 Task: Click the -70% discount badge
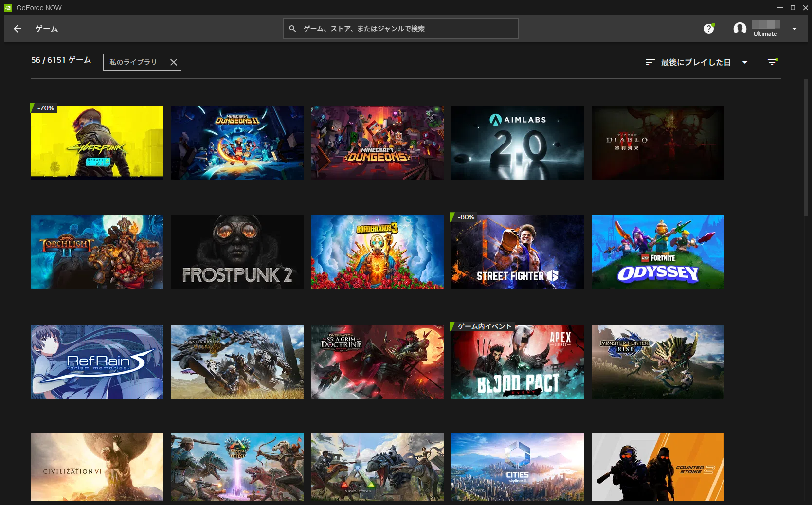(44, 108)
